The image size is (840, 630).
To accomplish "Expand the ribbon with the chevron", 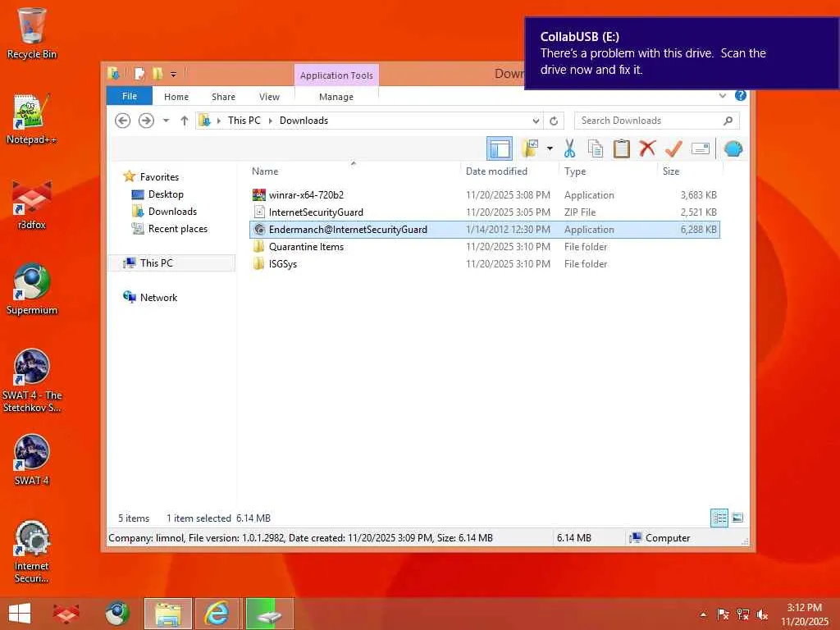I will tap(722, 96).
